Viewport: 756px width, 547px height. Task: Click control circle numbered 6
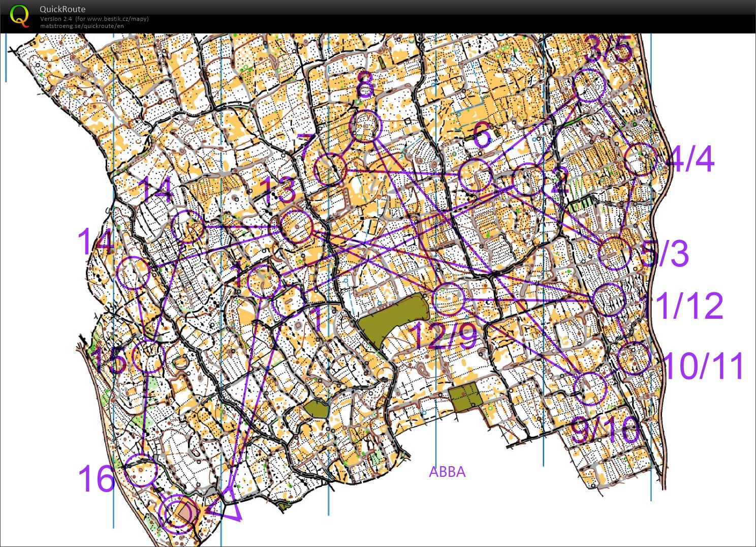(x=475, y=175)
